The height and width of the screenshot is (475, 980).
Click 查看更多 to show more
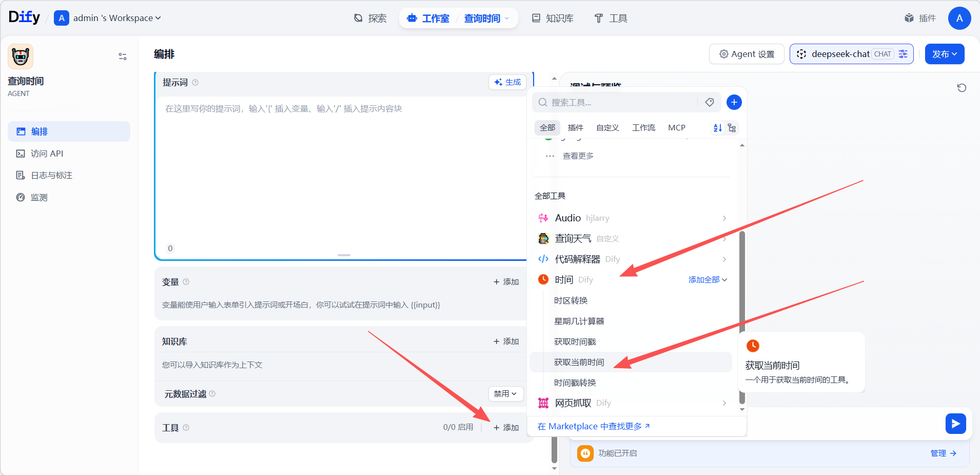click(x=578, y=156)
